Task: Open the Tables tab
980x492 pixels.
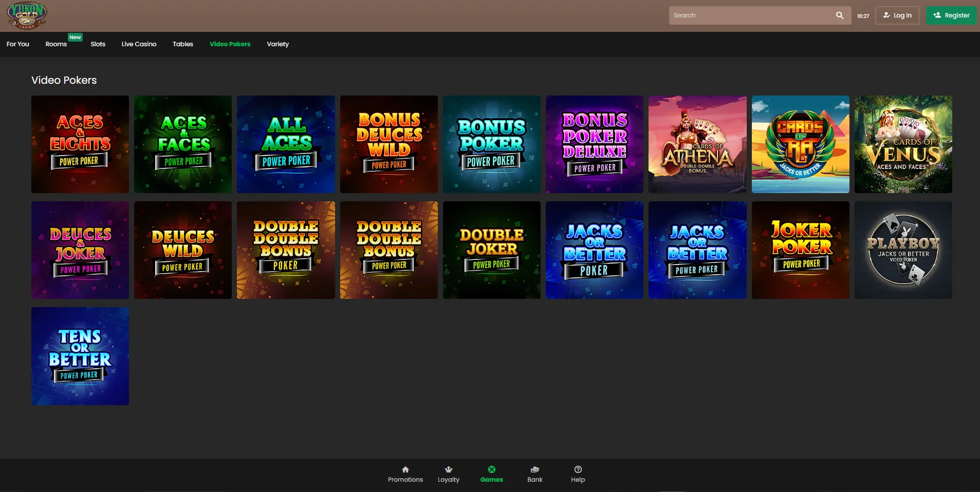Action: (183, 44)
